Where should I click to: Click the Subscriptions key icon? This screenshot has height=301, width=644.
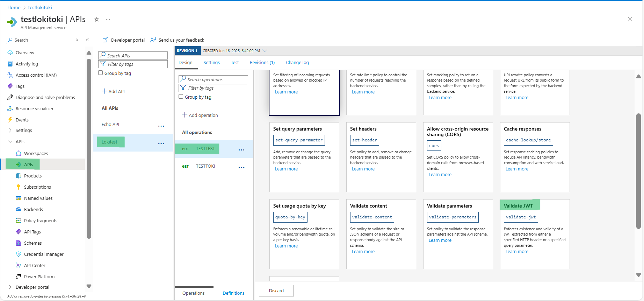pyautogui.click(x=19, y=187)
